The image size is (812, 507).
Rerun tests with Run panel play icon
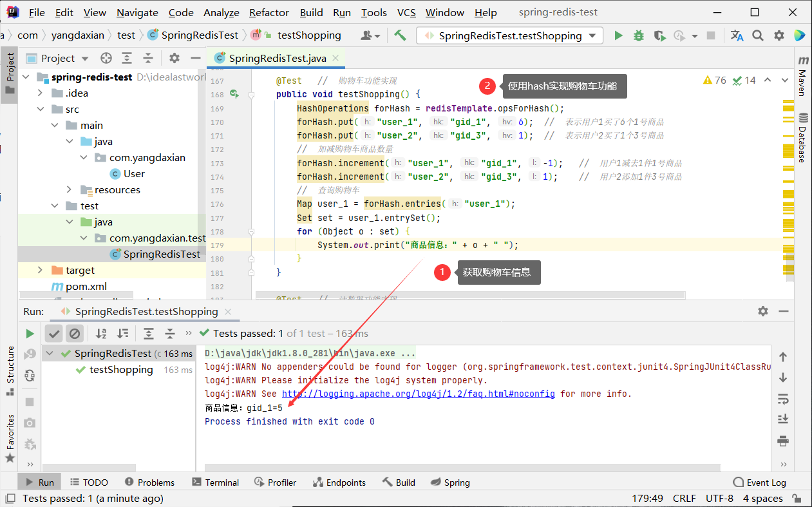[30, 333]
